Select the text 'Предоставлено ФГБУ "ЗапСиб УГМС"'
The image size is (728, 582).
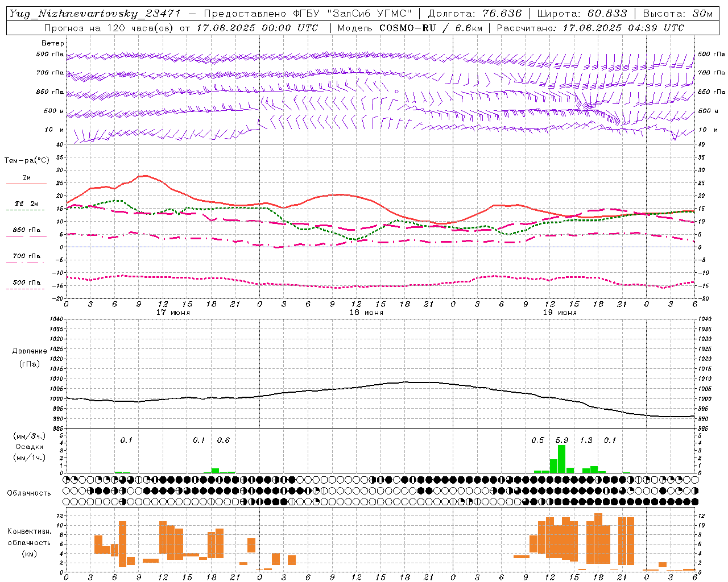308,14
